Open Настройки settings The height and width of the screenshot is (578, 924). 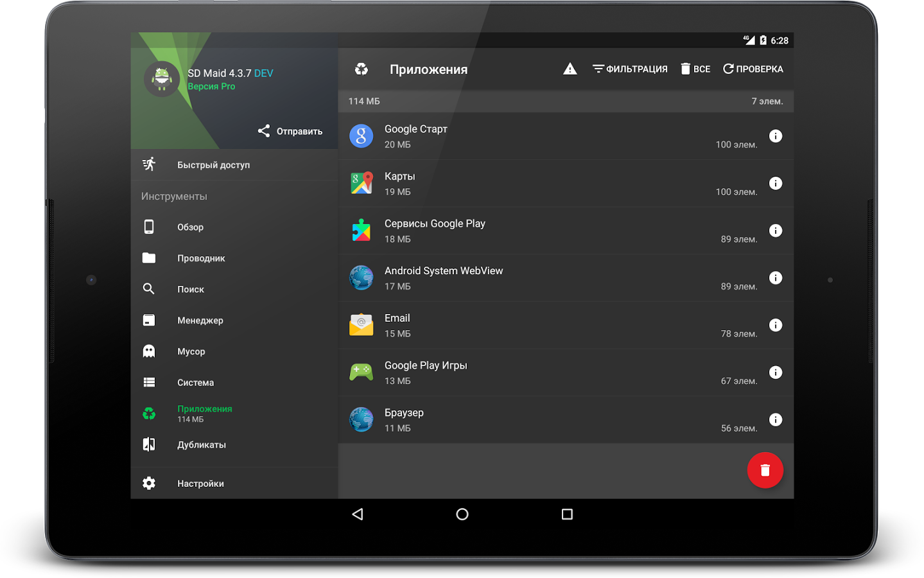(x=200, y=484)
